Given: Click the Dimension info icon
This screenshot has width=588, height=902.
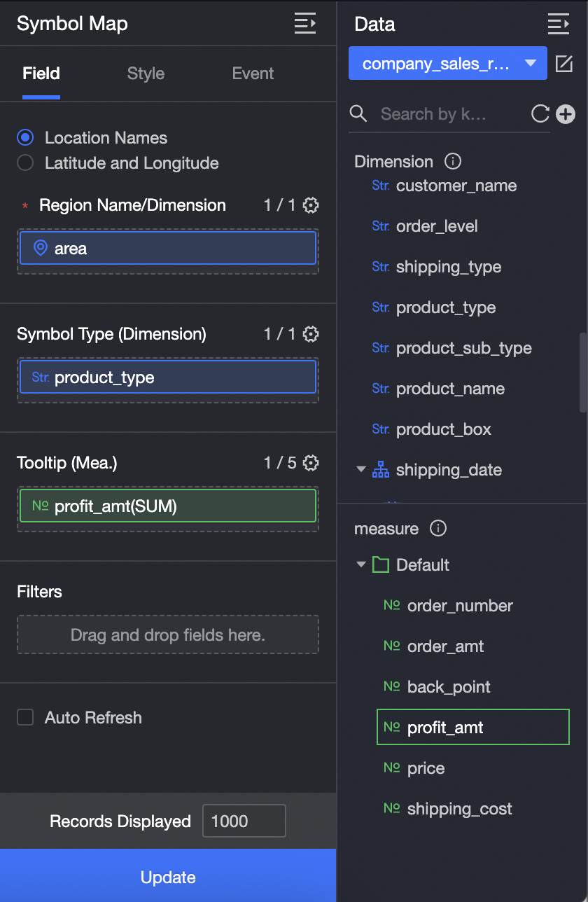Looking at the screenshot, I should pyautogui.click(x=453, y=162).
